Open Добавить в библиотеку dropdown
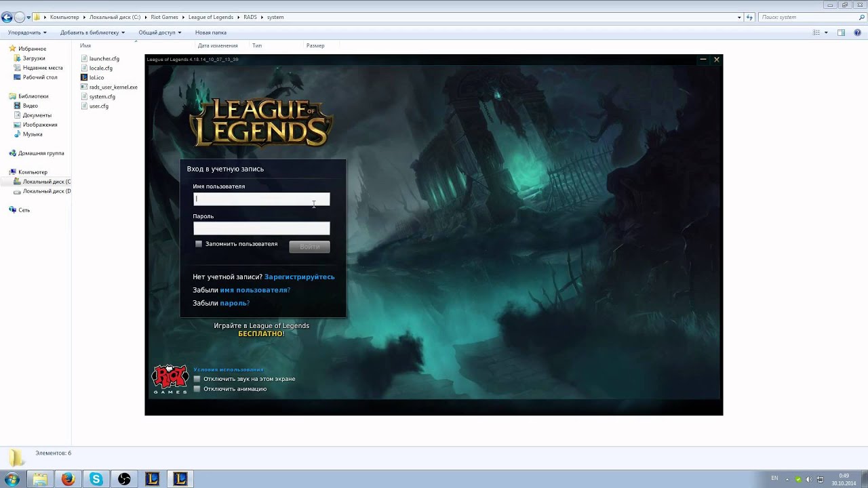 92,33
